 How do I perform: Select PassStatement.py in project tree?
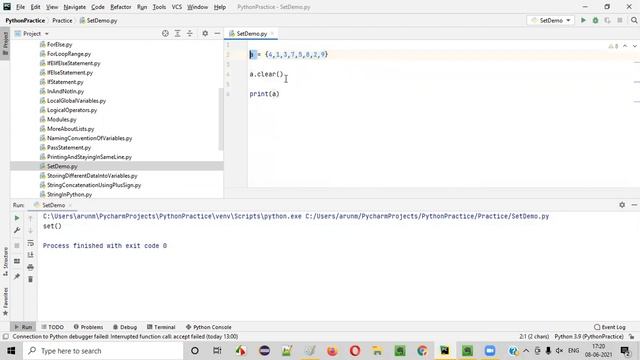coord(69,148)
